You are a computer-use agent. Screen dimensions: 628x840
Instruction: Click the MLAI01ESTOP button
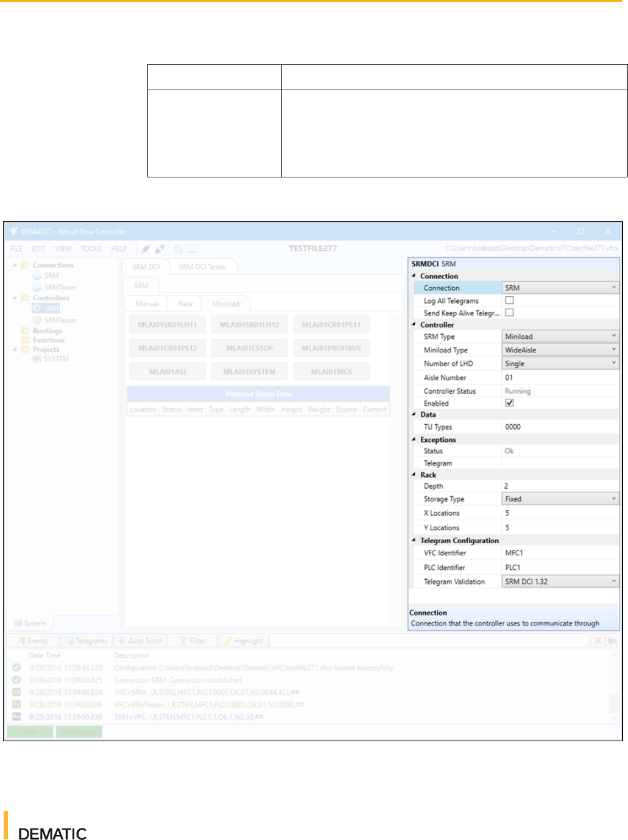coord(249,348)
